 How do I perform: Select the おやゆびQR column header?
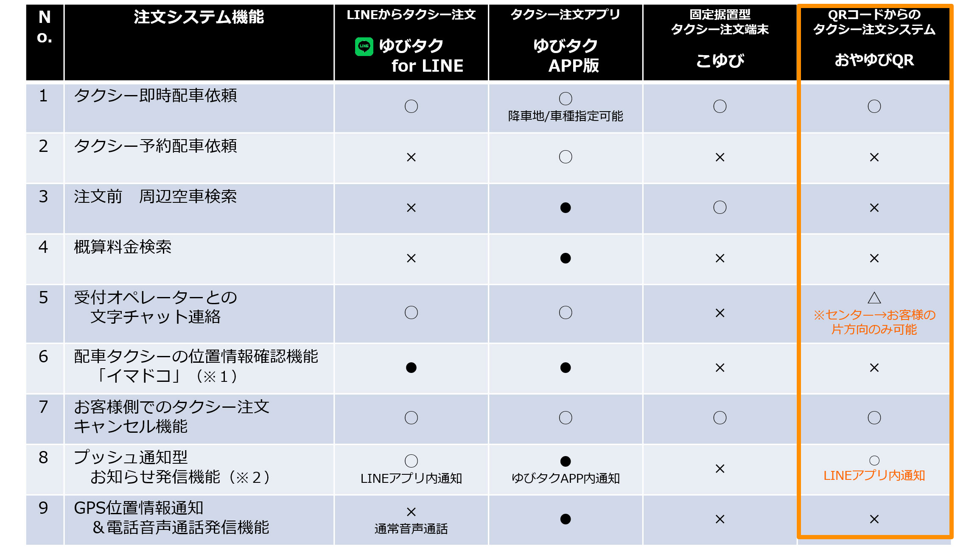(x=874, y=42)
